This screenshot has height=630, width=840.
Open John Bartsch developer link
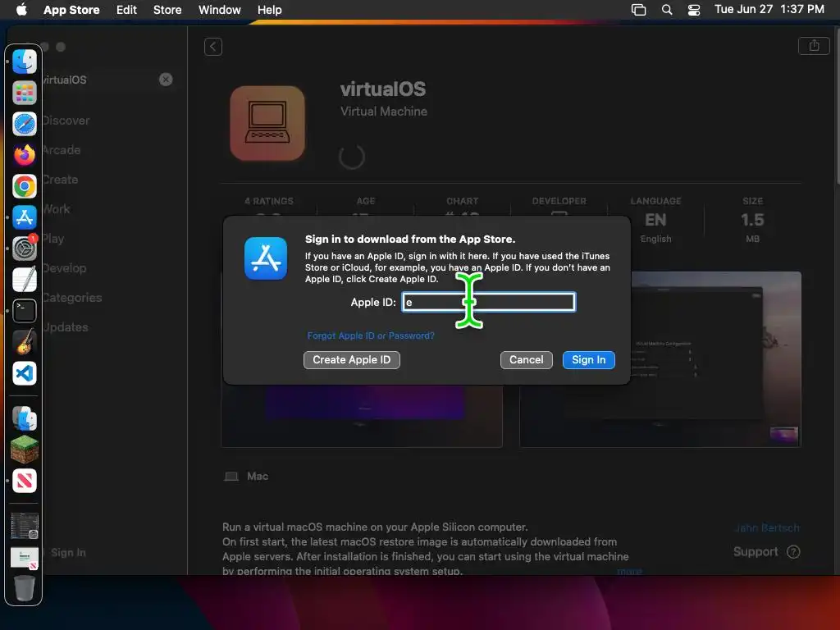pos(767,527)
